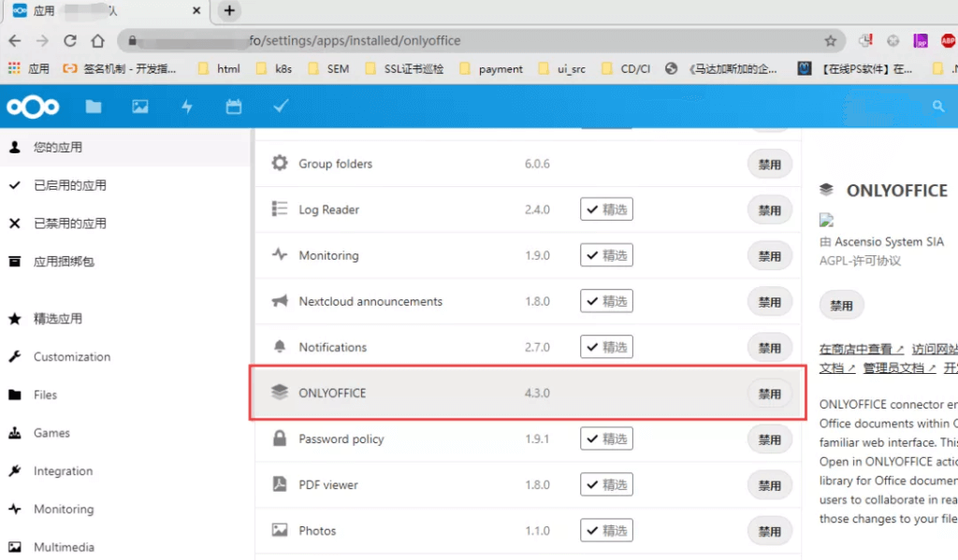Click the 精选 badge on PDF viewer row

(606, 484)
